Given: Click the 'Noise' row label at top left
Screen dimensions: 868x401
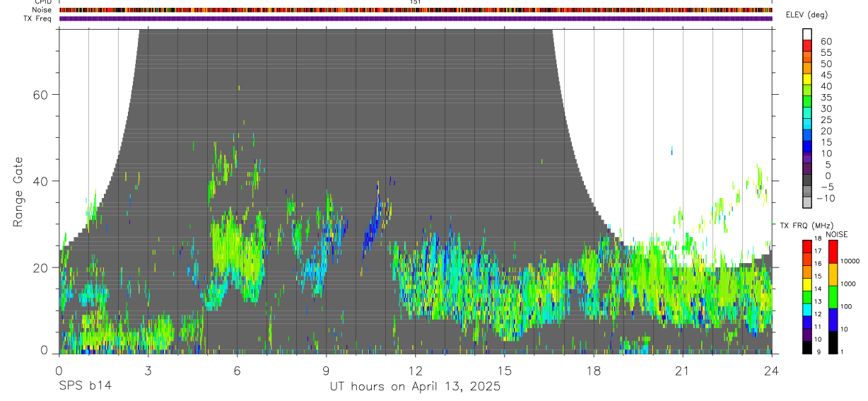Looking at the screenshot, I should [42, 10].
